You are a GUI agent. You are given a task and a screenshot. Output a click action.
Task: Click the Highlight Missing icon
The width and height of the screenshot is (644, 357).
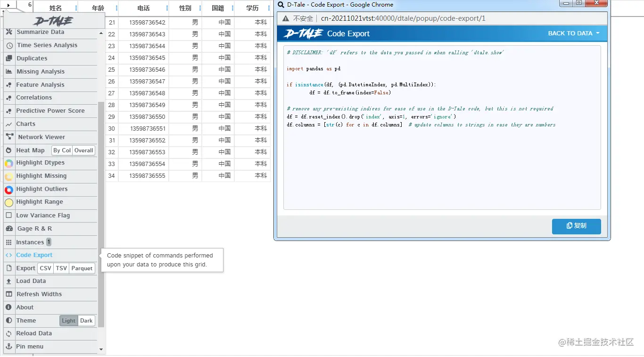tap(9, 177)
